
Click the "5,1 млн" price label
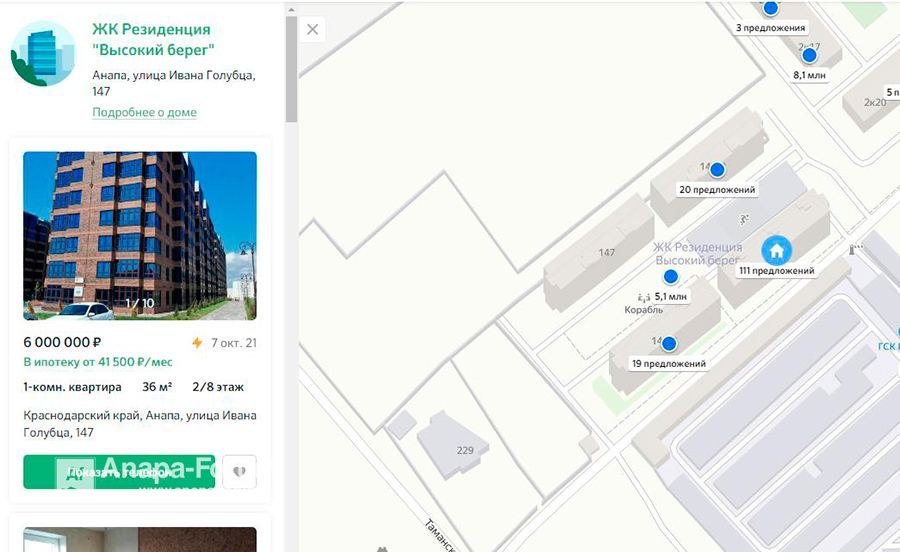click(x=671, y=297)
